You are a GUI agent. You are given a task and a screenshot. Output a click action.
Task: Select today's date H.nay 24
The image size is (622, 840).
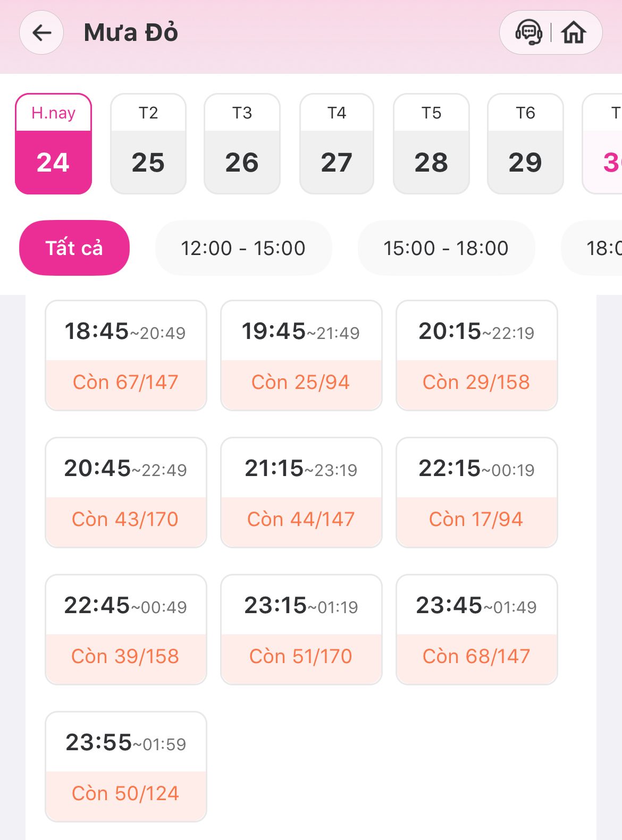[53, 144]
